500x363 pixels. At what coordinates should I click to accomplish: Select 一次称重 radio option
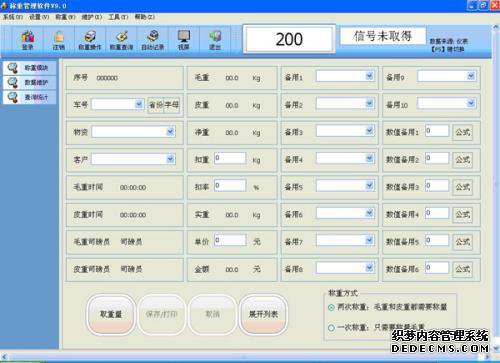pos(331,328)
